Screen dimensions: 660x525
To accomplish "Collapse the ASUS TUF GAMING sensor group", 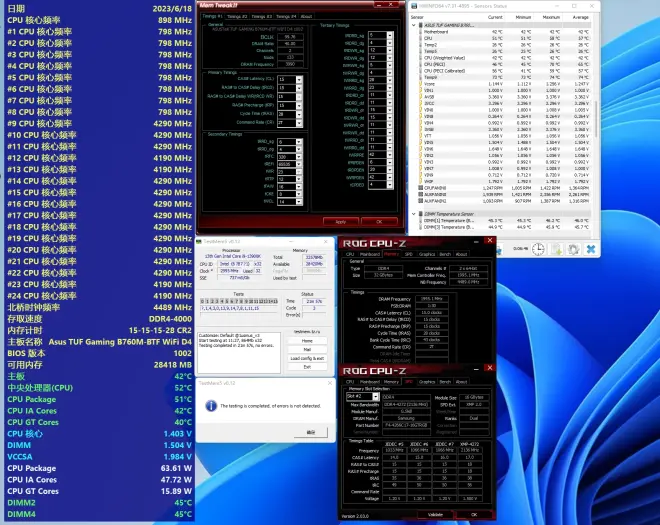I will pyautogui.click(x=415, y=23).
